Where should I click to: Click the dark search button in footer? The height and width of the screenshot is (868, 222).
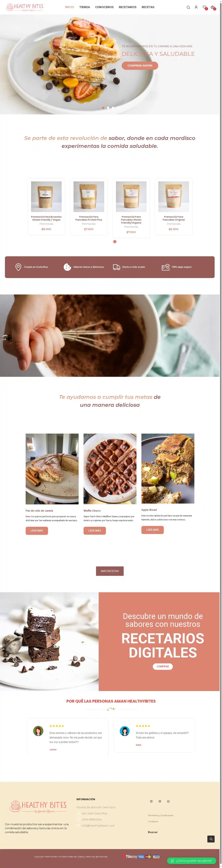coord(211,839)
